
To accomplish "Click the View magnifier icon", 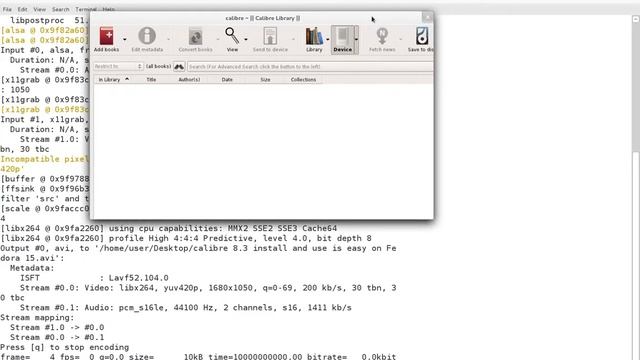I will 232,36.
